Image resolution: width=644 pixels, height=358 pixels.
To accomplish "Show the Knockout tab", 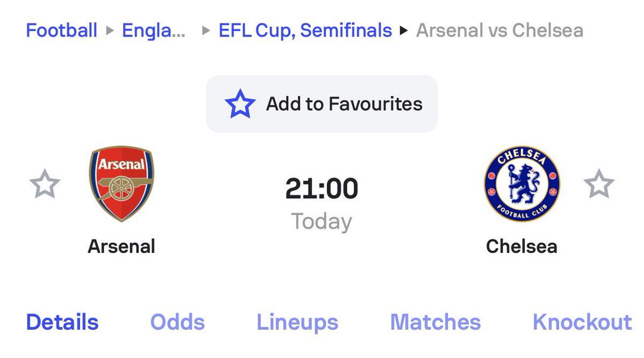I will click(582, 322).
